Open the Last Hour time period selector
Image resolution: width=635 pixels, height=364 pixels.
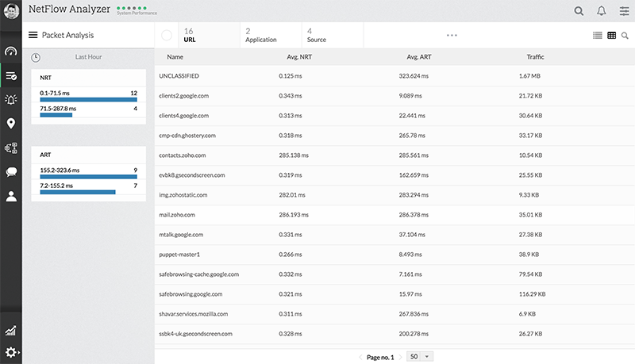(x=87, y=57)
